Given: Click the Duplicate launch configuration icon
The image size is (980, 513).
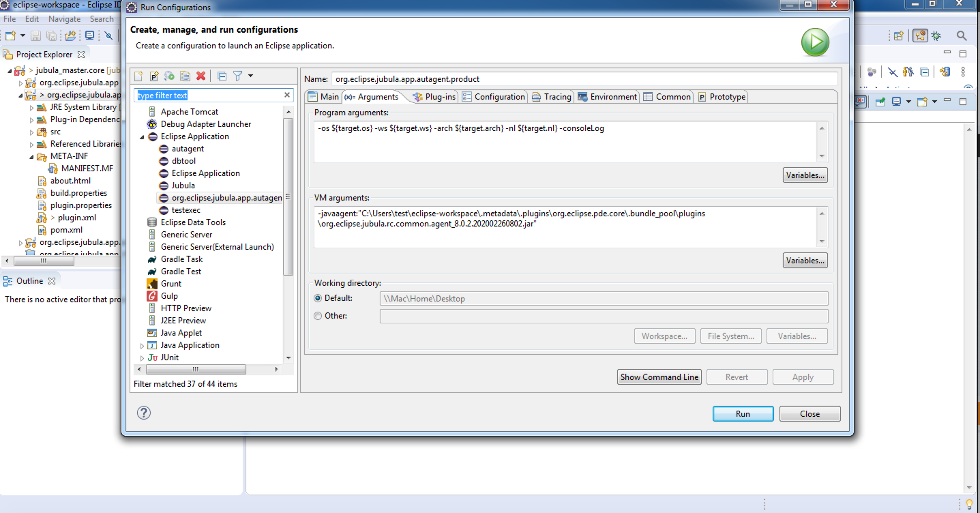Looking at the screenshot, I should (x=185, y=76).
